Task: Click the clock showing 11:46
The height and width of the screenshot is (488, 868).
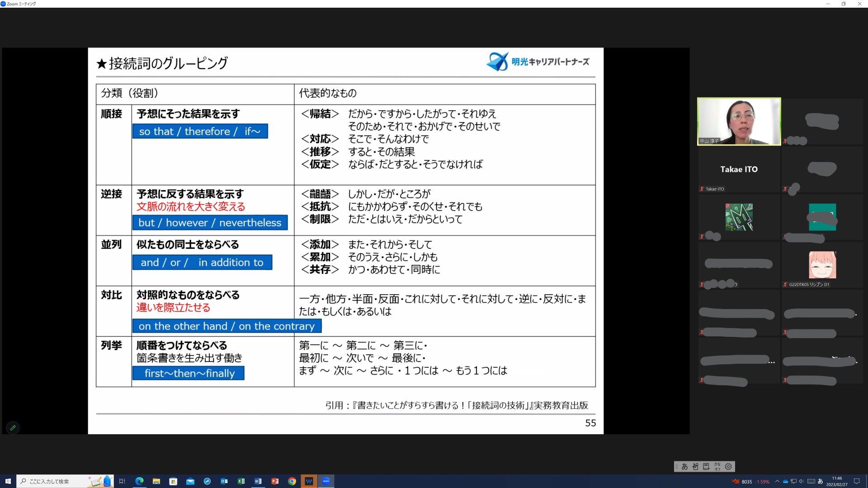Action: point(837,481)
